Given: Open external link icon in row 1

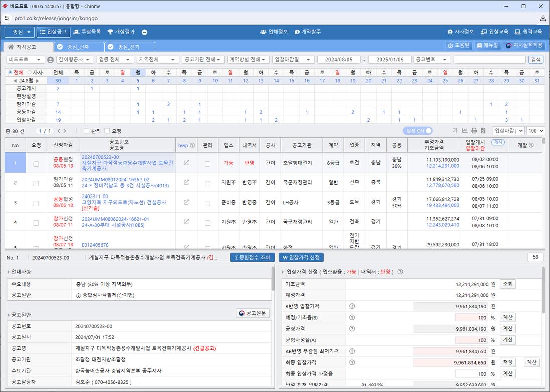Looking at the screenshot, I should [x=186, y=163].
